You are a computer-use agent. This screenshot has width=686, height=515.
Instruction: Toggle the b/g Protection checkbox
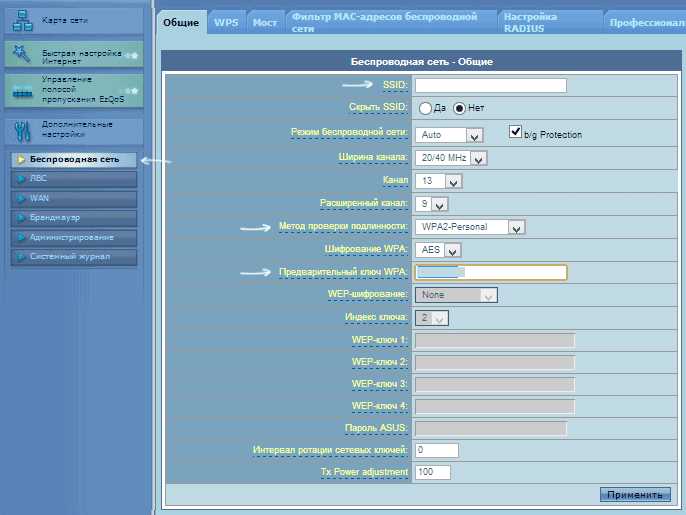coord(515,131)
